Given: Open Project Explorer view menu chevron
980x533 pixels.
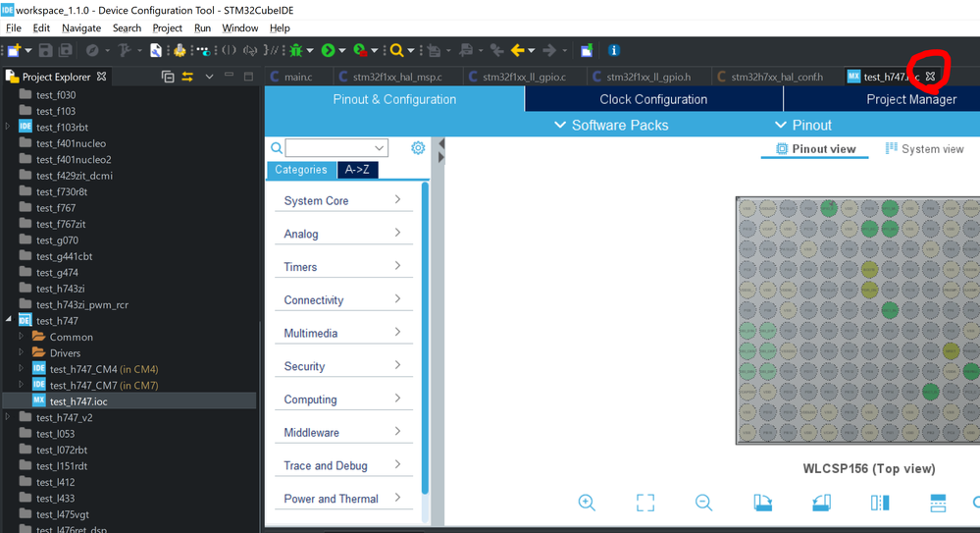Looking at the screenshot, I should (x=209, y=77).
